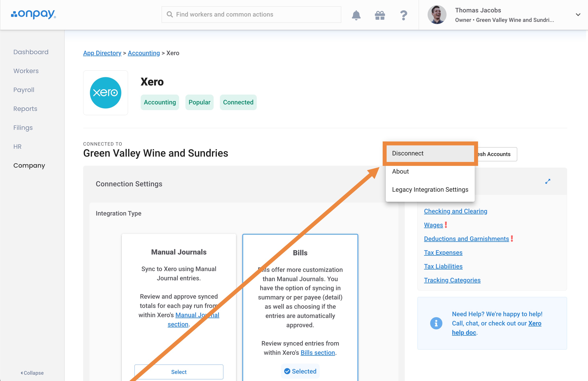The height and width of the screenshot is (381, 588).
Task: Open Tracking Categories link
Action: click(452, 280)
